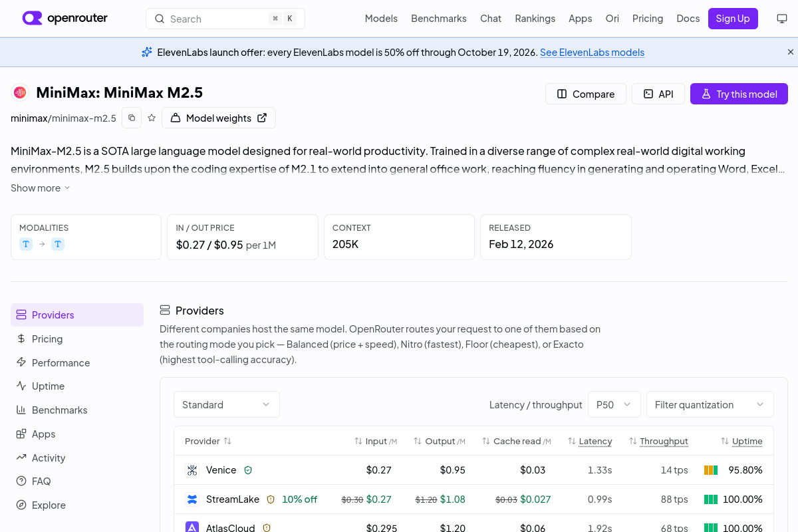Open Models in top navigation
The width and height of the screenshot is (798, 532).
tap(381, 19)
